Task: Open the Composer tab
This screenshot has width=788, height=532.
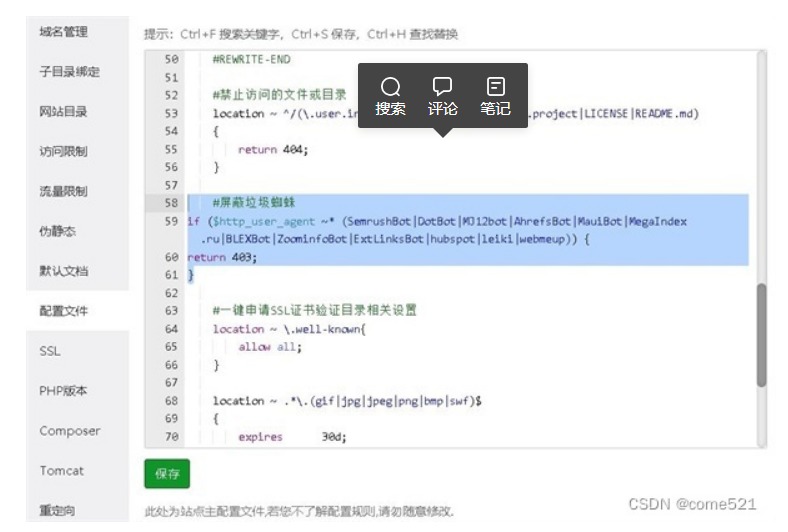Action: point(70,431)
